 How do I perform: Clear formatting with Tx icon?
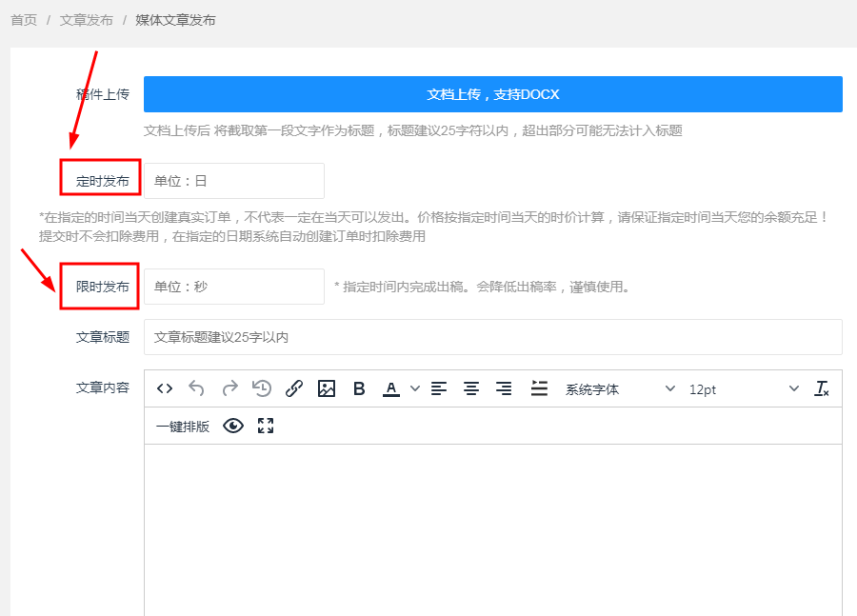(x=822, y=388)
